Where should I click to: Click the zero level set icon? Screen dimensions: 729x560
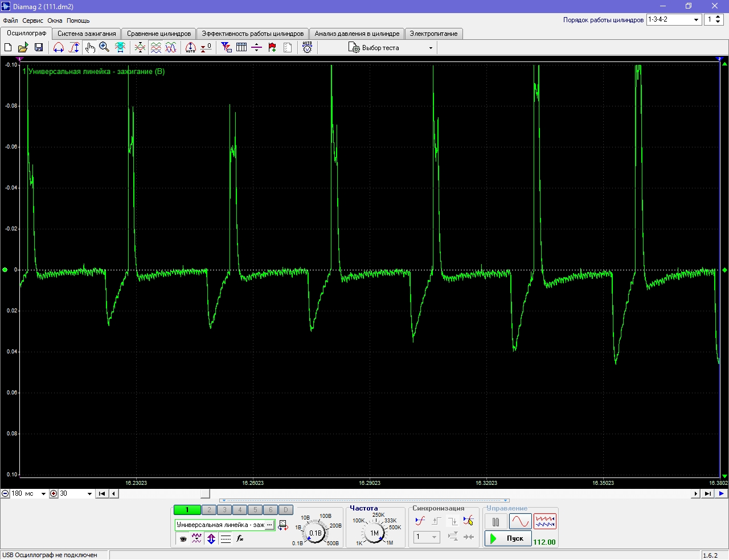tap(206, 47)
